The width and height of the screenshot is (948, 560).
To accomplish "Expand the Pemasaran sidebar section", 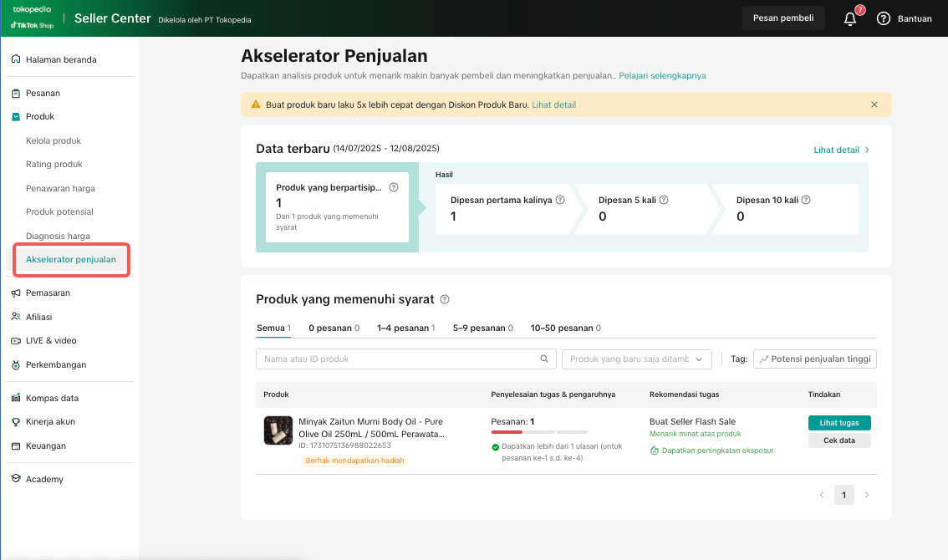I will pos(48,293).
